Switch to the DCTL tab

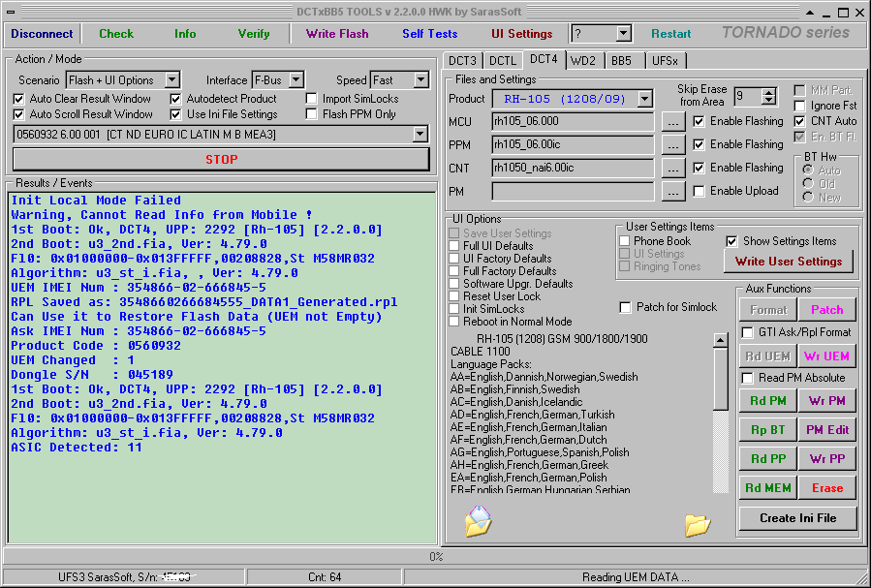pos(503,60)
